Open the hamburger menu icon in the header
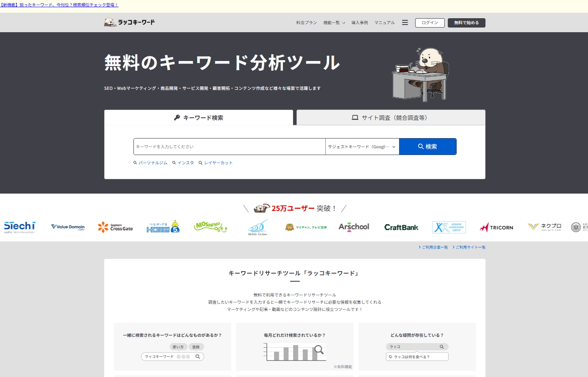Image resolution: width=588 pixels, height=377 pixels. click(x=405, y=22)
